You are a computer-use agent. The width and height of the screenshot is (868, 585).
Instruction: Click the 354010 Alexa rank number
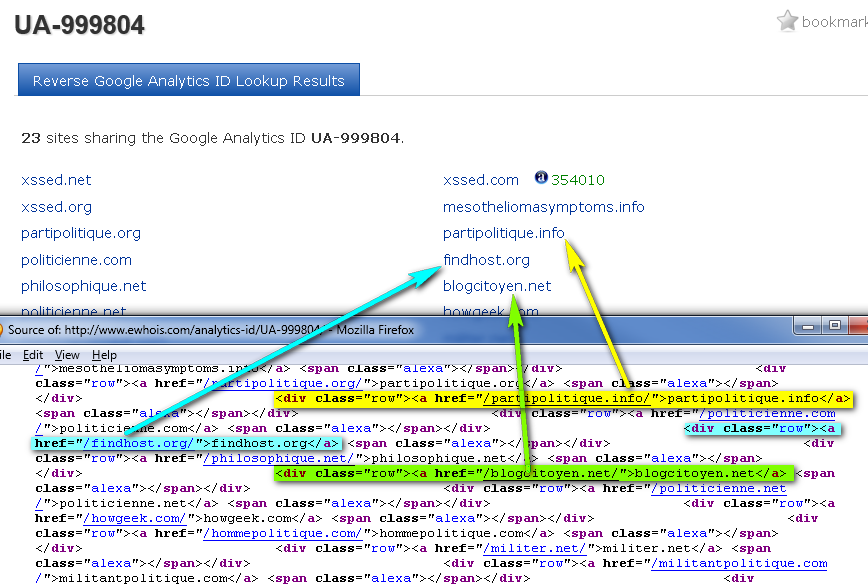coord(577,180)
